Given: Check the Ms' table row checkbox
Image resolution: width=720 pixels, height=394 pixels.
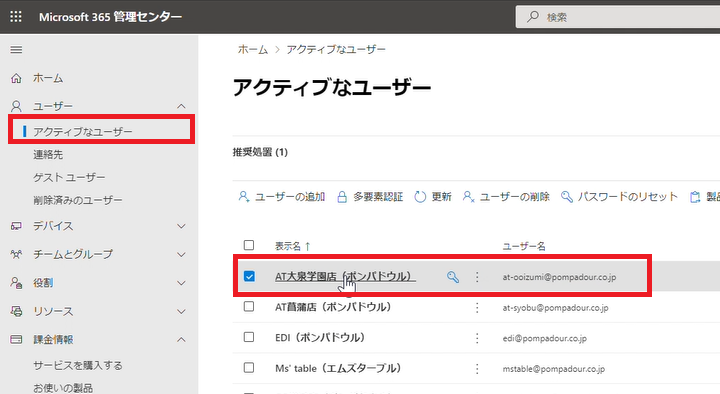Looking at the screenshot, I should pos(249,367).
